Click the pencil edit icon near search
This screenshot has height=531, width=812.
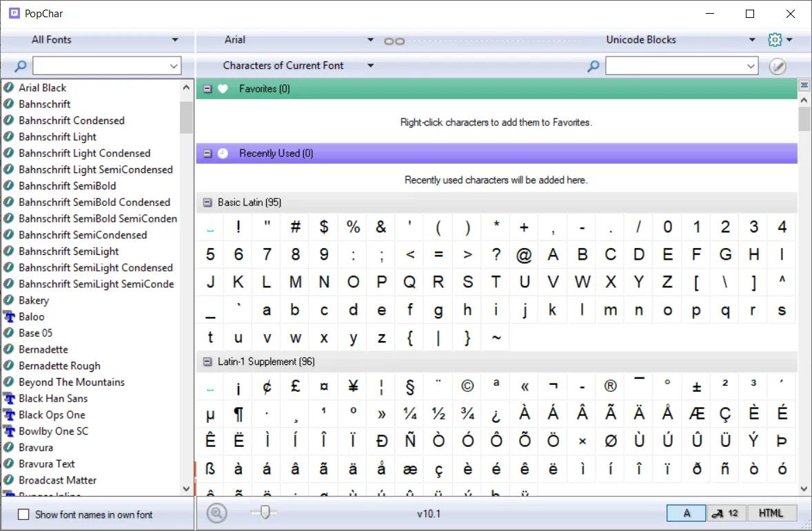coord(778,66)
